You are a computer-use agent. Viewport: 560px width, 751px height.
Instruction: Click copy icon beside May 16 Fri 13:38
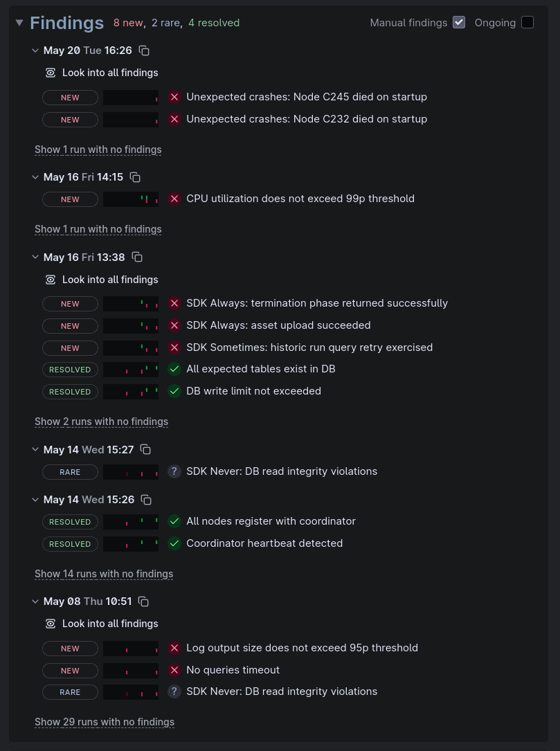coord(137,257)
